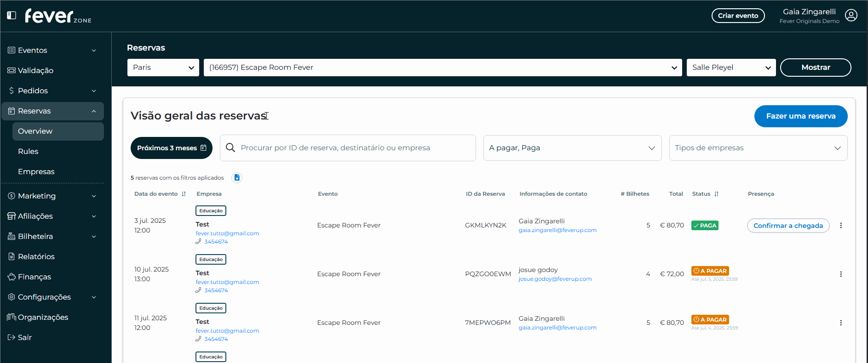Image resolution: width=868 pixels, height=363 pixels.
Task: Click the Relatórios document icon
Action: [11, 256]
